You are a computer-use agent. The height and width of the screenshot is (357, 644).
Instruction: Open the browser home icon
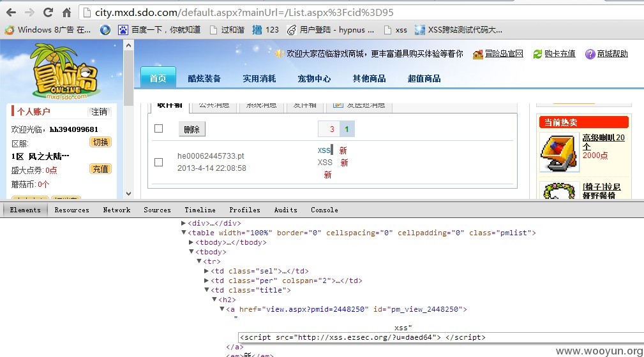click(x=66, y=13)
